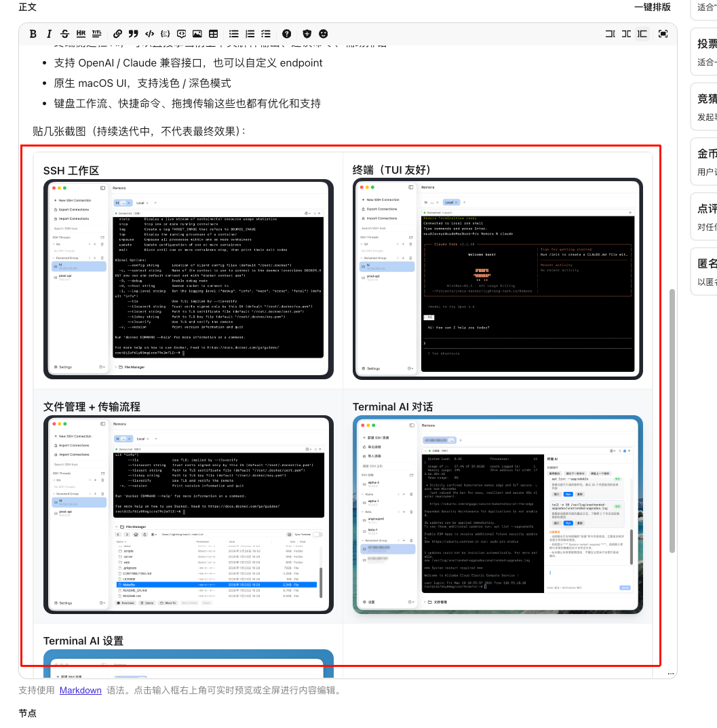Insert a horizontal rule (HR)
Viewport: 717px width, 728px height.
[81, 34]
